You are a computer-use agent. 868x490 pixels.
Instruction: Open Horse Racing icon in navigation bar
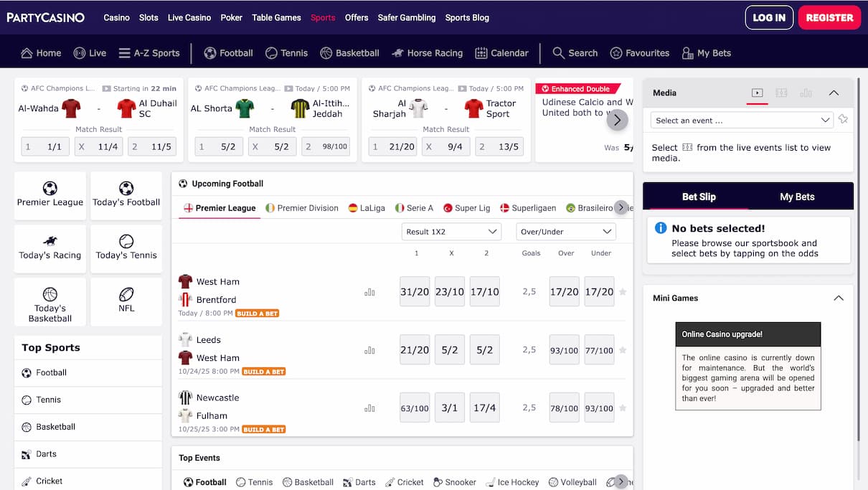[397, 53]
